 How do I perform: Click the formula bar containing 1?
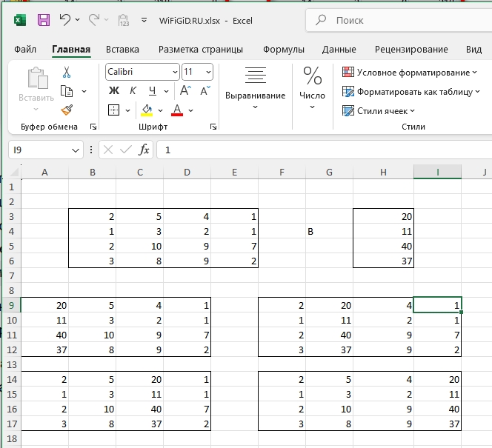324,150
